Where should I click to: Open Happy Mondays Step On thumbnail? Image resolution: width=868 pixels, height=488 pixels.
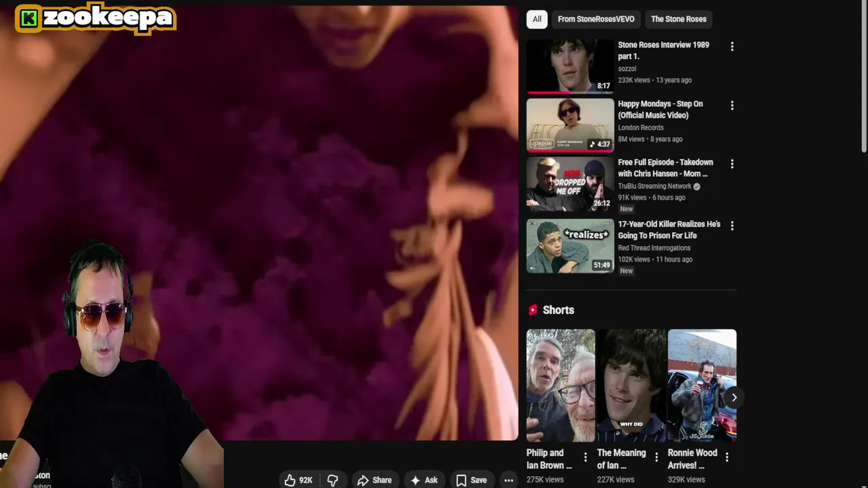pyautogui.click(x=570, y=125)
